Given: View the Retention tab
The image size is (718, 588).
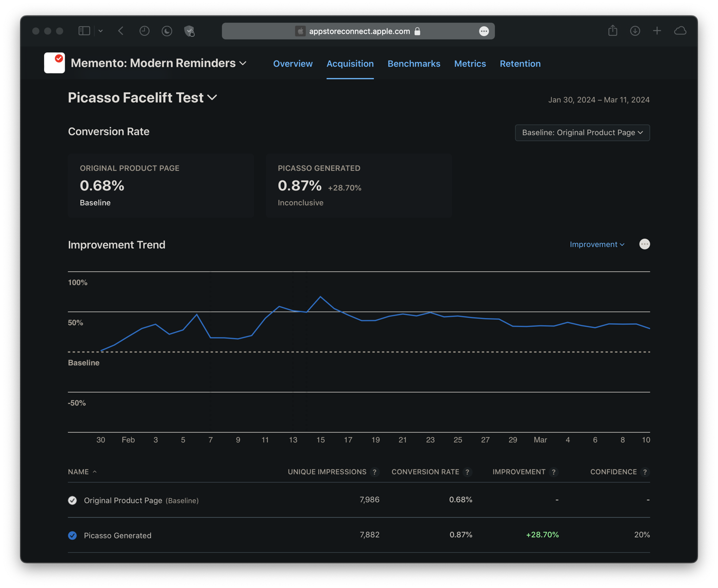Looking at the screenshot, I should click(520, 64).
